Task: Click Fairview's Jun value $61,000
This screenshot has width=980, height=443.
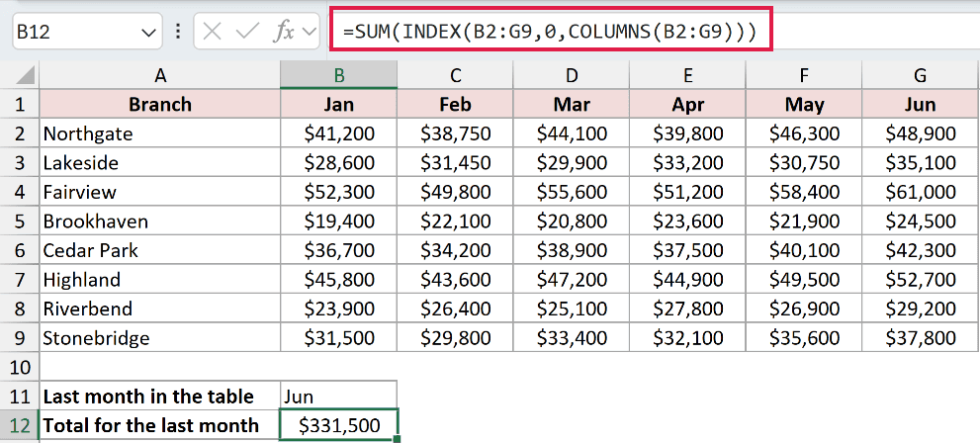Action: (x=921, y=192)
